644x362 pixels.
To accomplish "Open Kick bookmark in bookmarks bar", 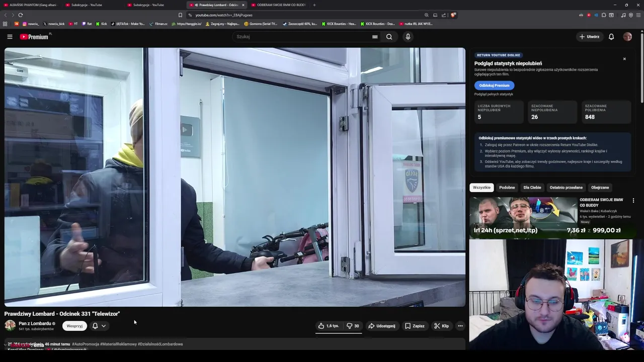I will 101,24.
